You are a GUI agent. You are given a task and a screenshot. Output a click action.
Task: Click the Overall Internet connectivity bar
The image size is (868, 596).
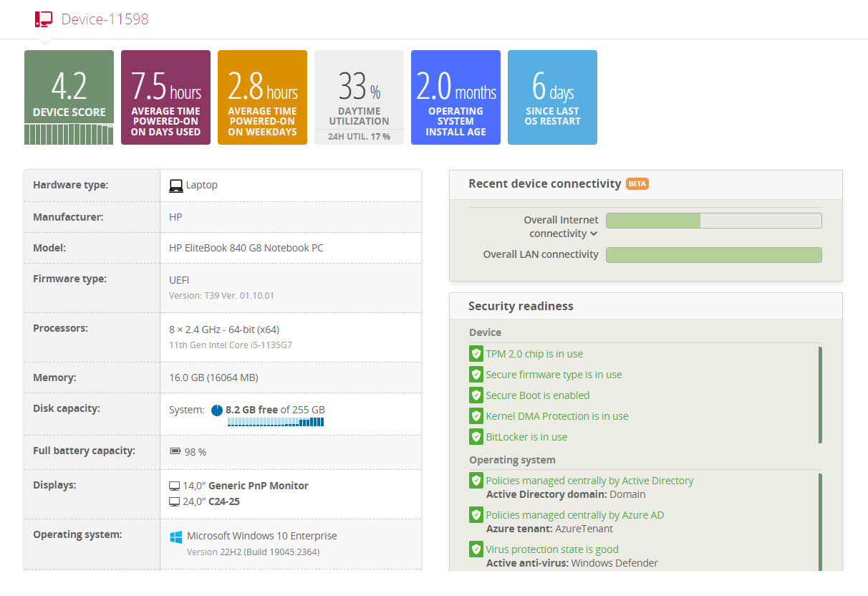click(x=713, y=221)
